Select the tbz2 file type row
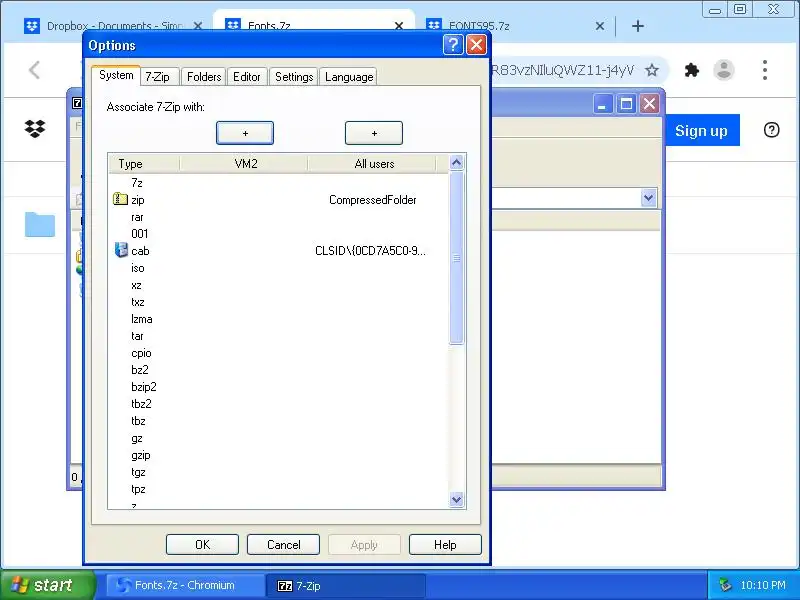Viewport: 800px width, 600px height. pyautogui.click(x=279, y=404)
